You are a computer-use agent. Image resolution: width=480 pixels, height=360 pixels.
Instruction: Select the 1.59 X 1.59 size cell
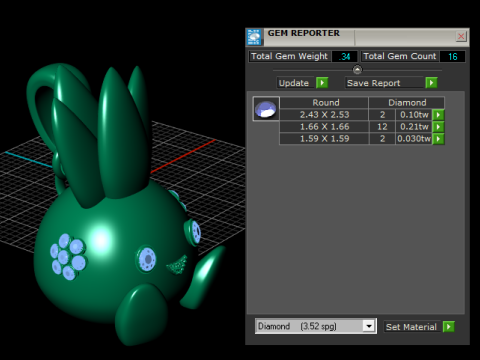click(324, 139)
